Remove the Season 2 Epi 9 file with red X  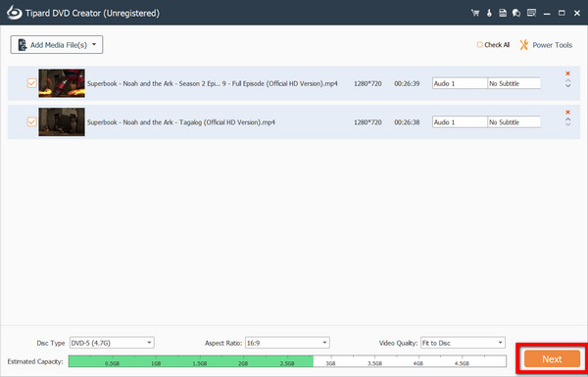point(567,73)
